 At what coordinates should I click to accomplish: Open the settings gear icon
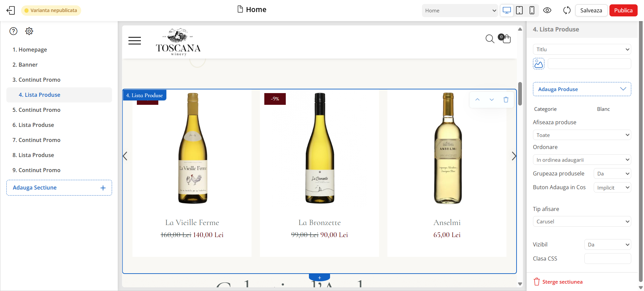coord(29,31)
